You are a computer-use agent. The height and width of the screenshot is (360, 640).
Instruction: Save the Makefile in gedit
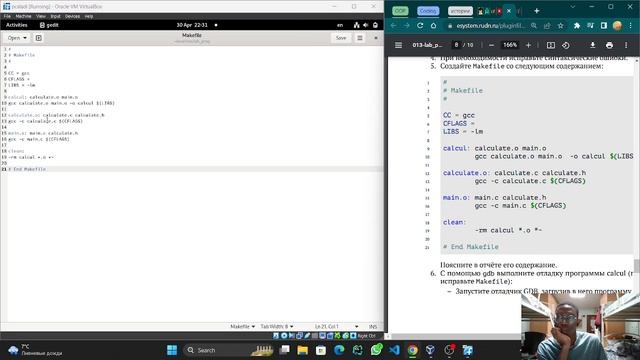point(341,38)
